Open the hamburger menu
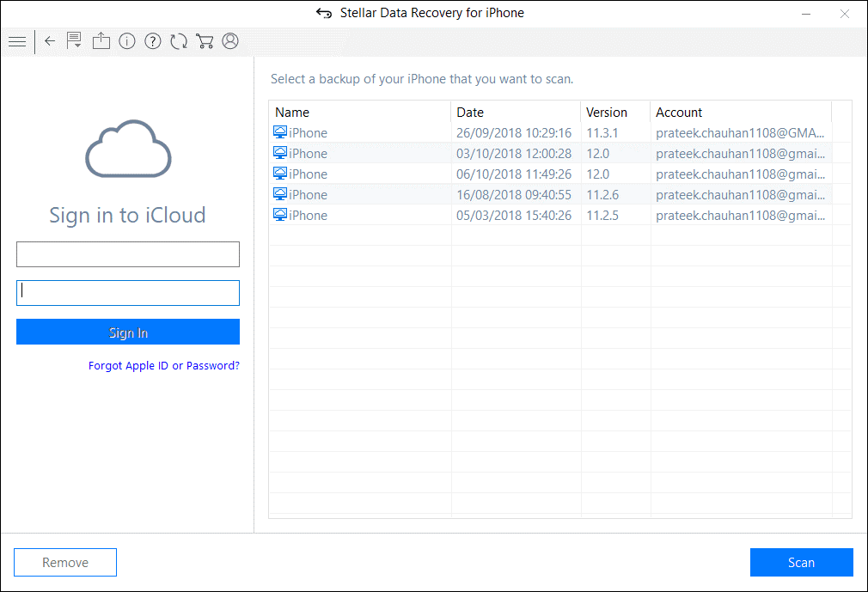Viewport: 868px width, 592px height. [16, 41]
